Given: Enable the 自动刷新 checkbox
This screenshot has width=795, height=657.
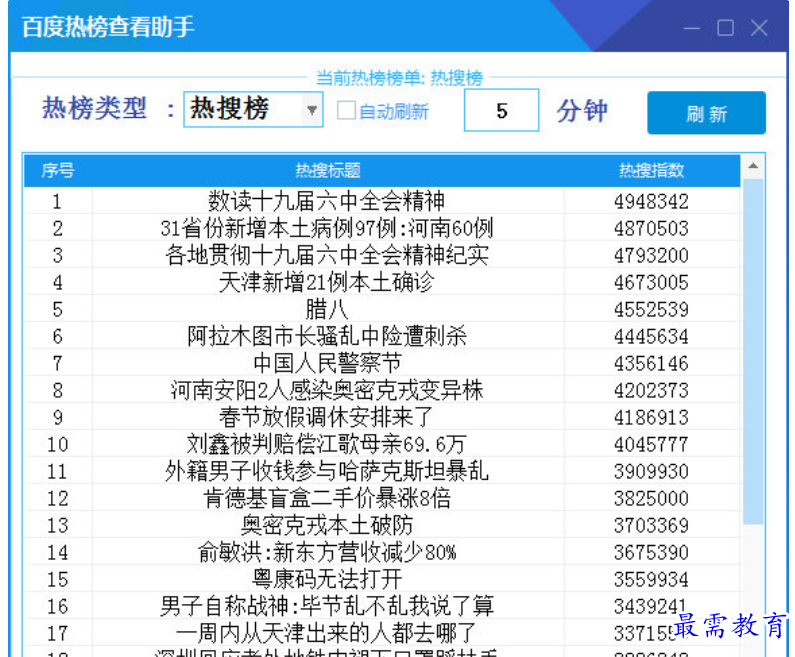Looking at the screenshot, I should (x=346, y=110).
